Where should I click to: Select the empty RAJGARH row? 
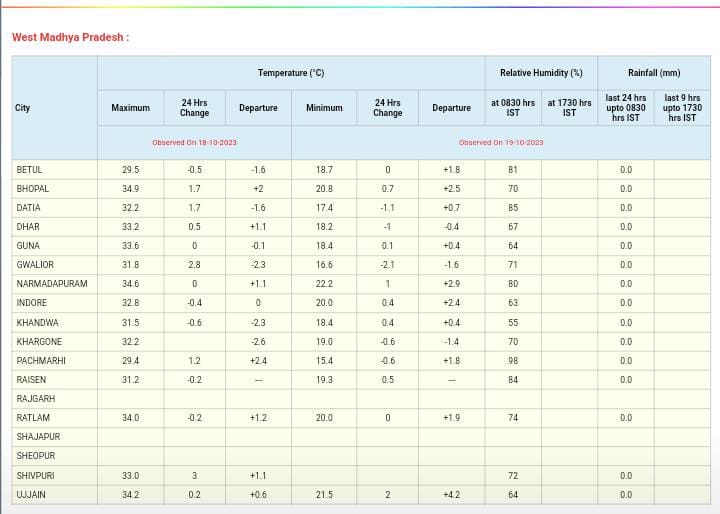tap(36, 399)
